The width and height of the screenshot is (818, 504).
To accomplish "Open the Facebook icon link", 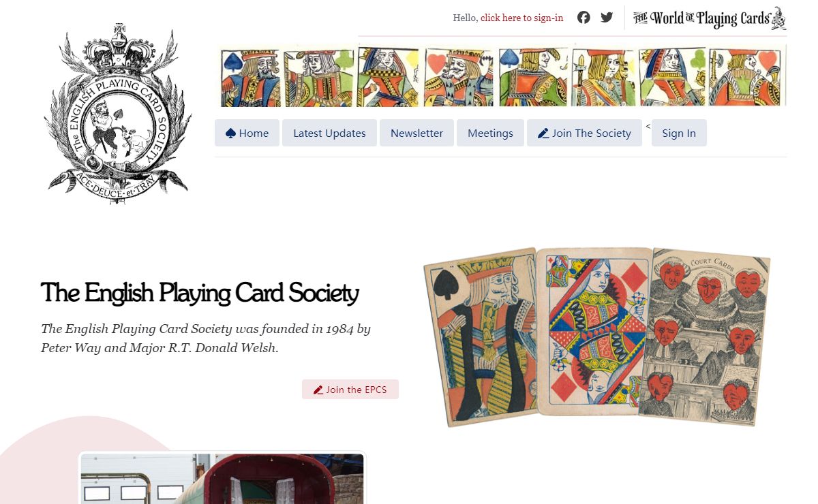I will tap(584, 18).
